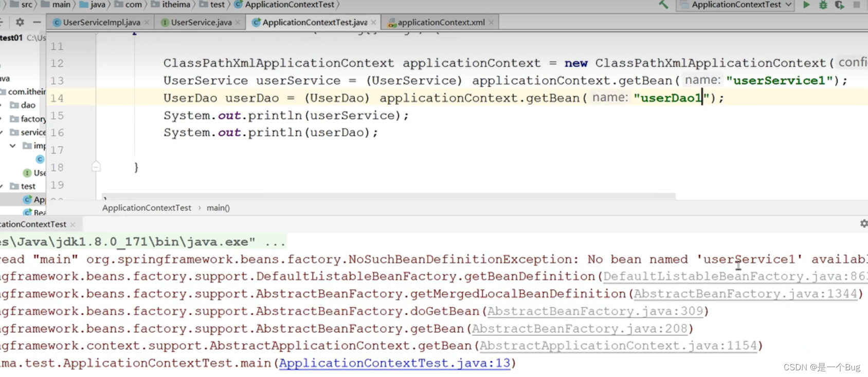Open the DefaultListableBeanFactory.java stack trace link
The image size is (868, 377).
[735, 276]
